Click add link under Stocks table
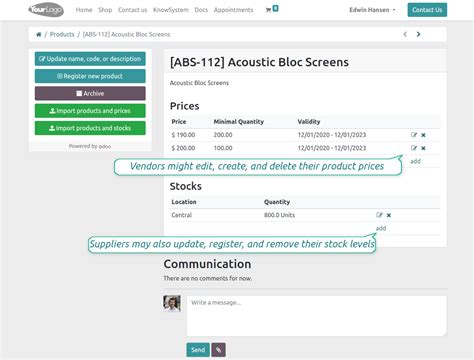 pyautogui.click(x=381, y=228)
